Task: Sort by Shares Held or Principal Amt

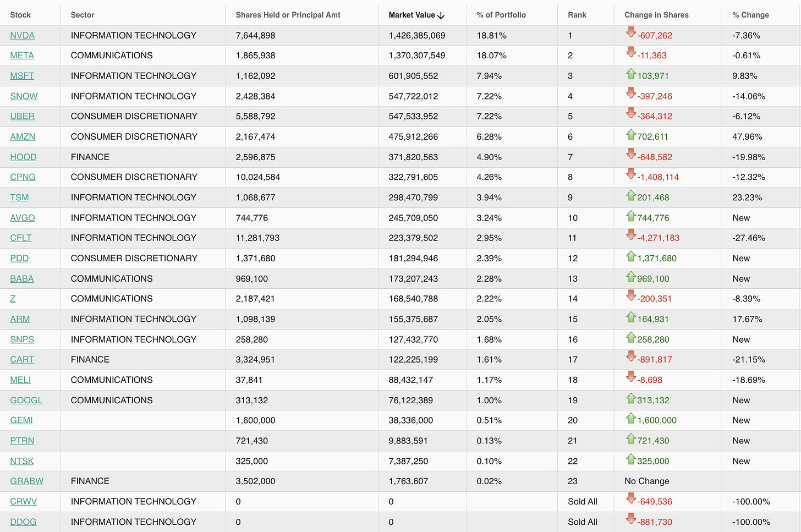Action: pos(288,15)
